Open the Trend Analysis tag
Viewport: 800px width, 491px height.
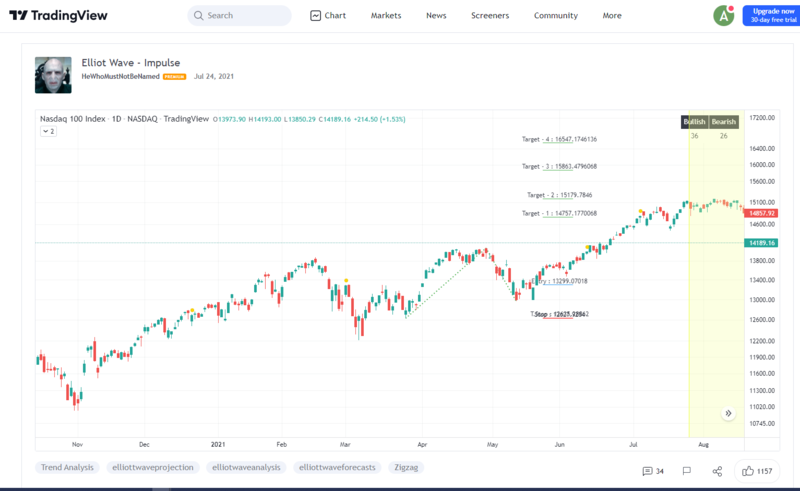[66, 467]
